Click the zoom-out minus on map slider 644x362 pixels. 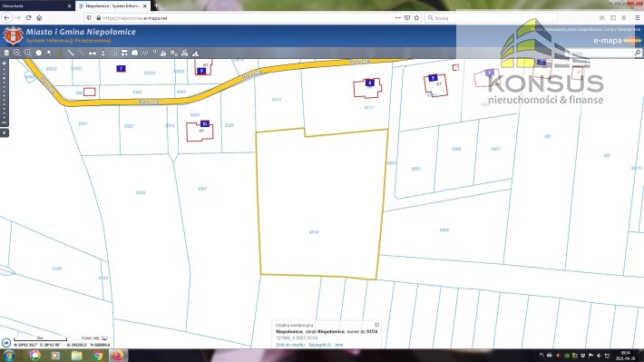(5, 122)
